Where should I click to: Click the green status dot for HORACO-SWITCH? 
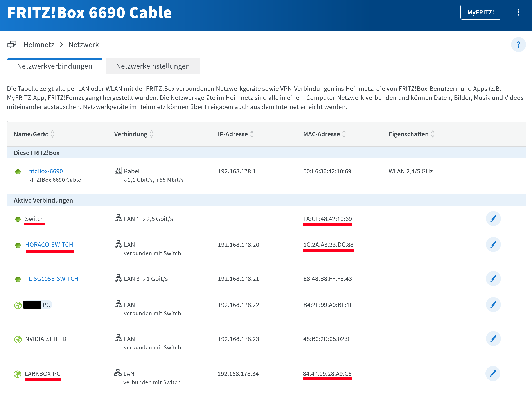point(18,246)
